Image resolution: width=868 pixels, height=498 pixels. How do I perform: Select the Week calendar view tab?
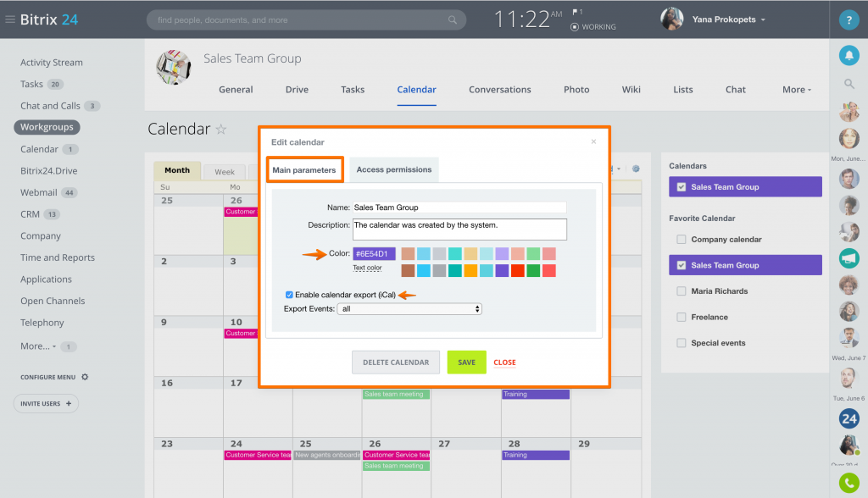225,172
